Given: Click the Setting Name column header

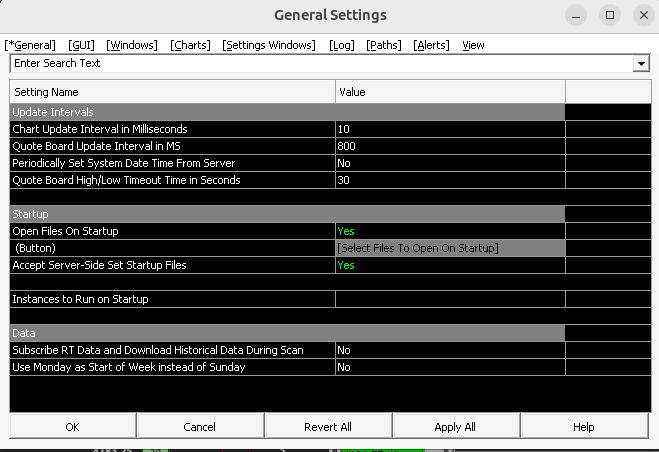Looking at the screenshot, I should coord(173,92).
